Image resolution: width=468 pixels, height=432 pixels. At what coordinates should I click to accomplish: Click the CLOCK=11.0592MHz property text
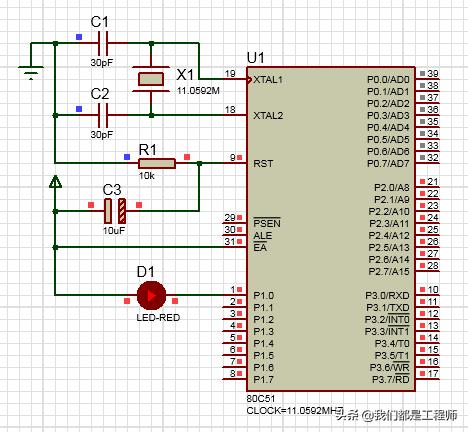(x=295, y=411)
